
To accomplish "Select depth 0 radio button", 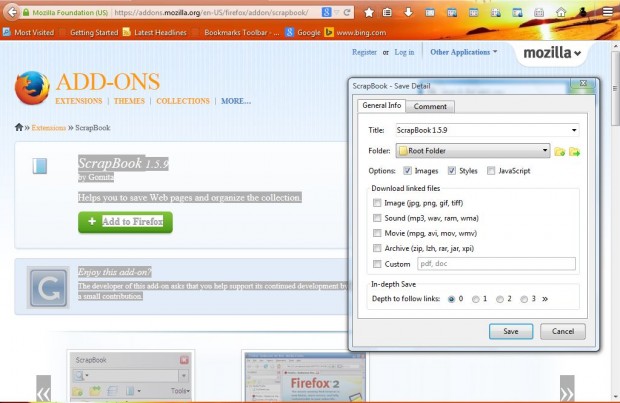I will (x=451, y=299).
